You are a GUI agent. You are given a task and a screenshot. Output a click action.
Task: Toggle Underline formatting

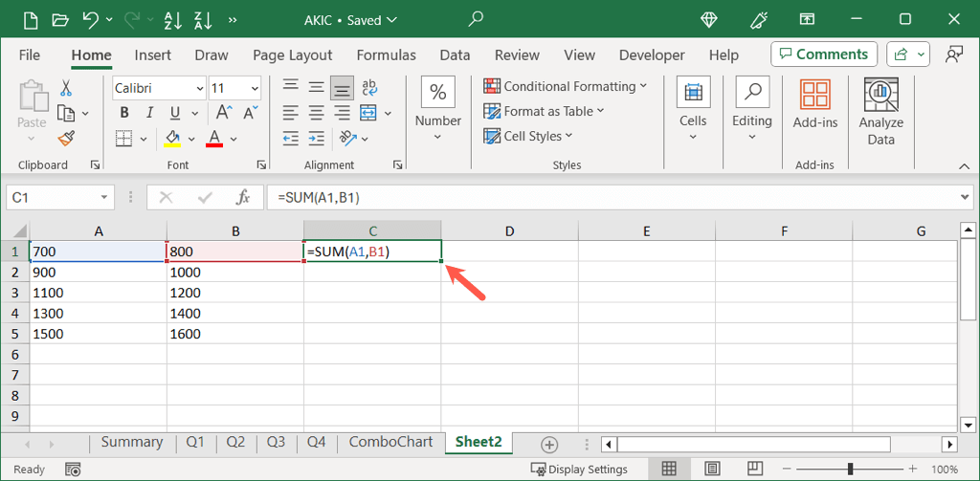[x=175, y=113]
